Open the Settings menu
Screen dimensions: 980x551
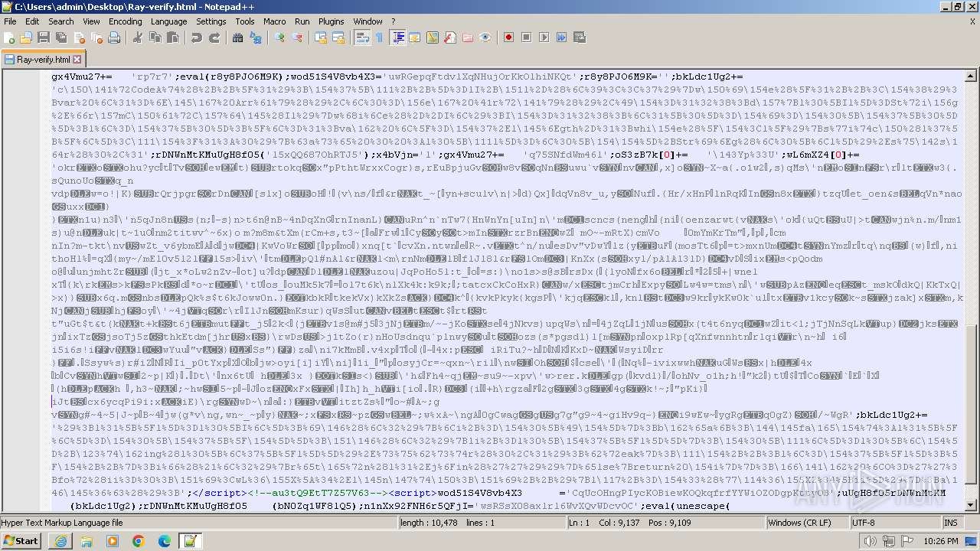pyautogui.click(x=211, y=21)
